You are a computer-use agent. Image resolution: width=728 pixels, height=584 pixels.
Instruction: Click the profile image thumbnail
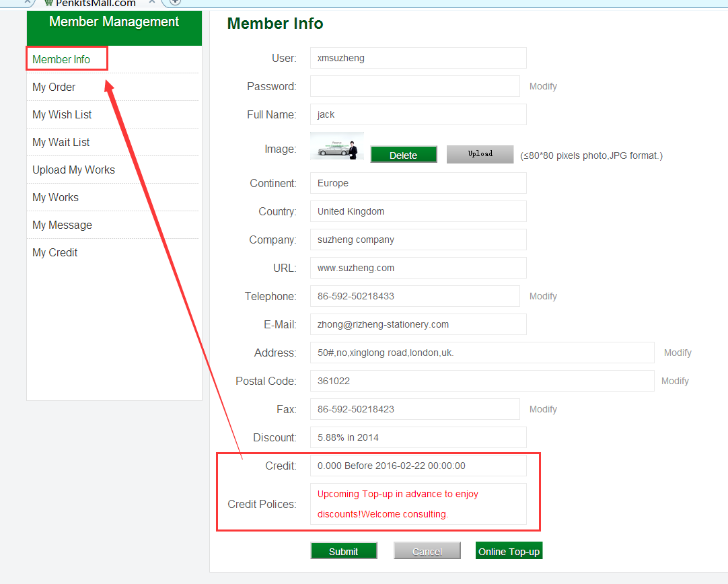coord(337,146)
